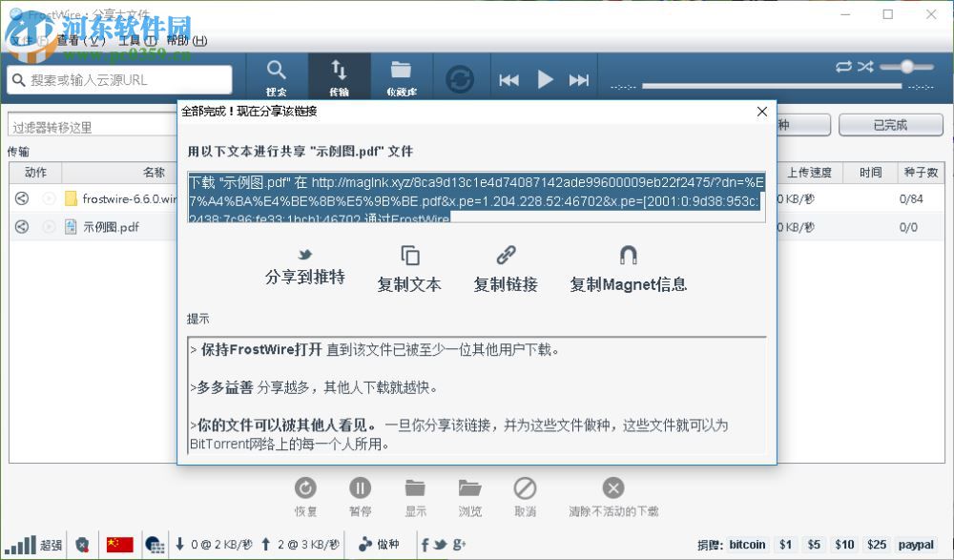
Task: Click the 复制链接 copy link icon
Action: point(505,256)
